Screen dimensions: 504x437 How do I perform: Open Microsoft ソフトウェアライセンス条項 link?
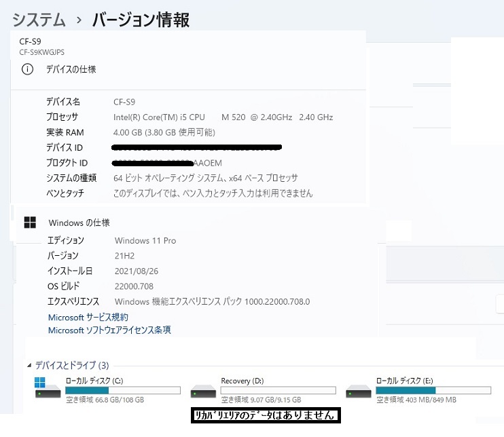tap(109, 330)
